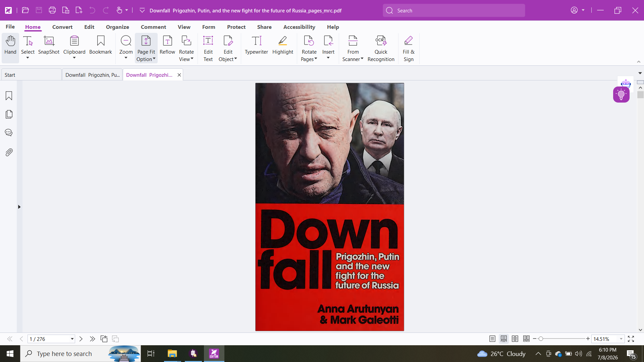Click the Search field in title bar

coord(454,10)
